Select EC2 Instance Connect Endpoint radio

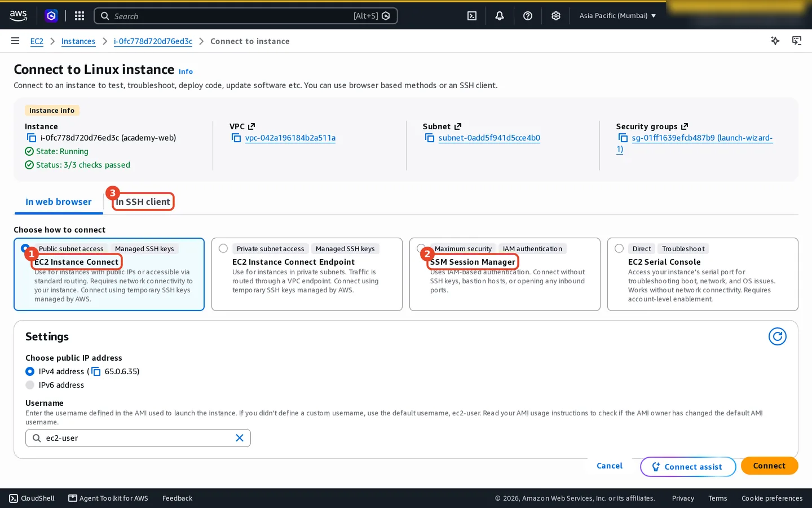click(223, 248)
